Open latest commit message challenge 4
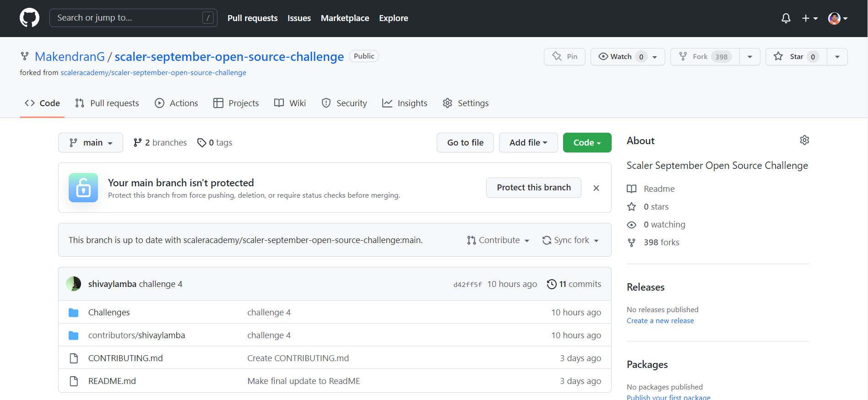 click(x=161, y=284)
